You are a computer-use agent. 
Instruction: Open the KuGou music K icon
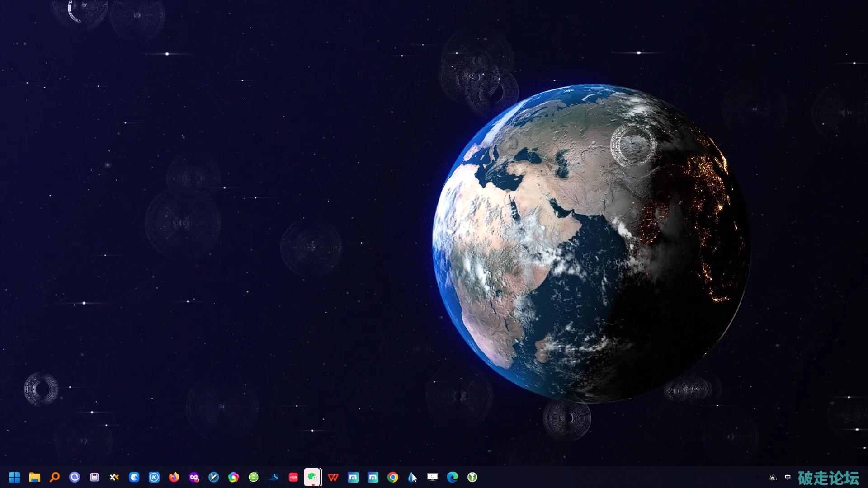pyautogui.click(x=154, y=477)
